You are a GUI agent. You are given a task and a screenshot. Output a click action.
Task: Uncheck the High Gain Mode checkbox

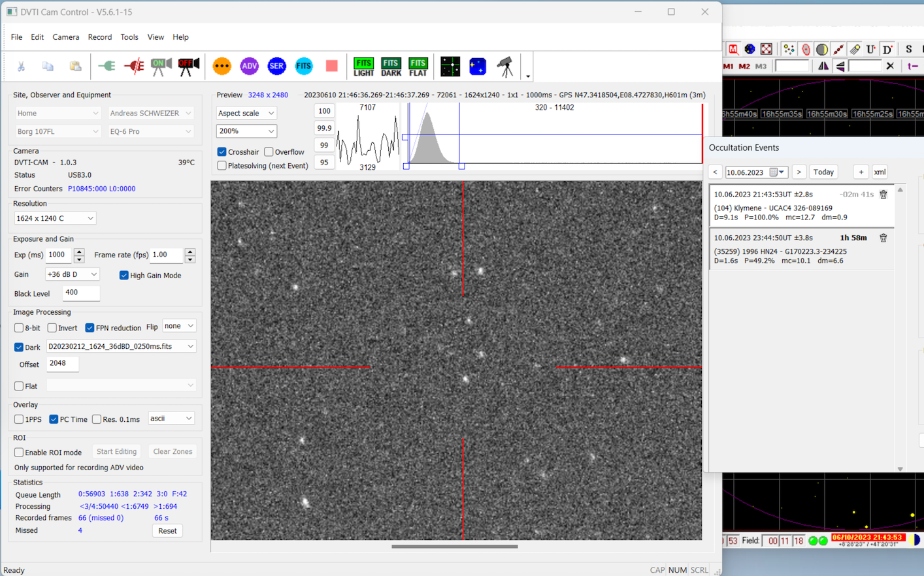(x=124, y=276)
